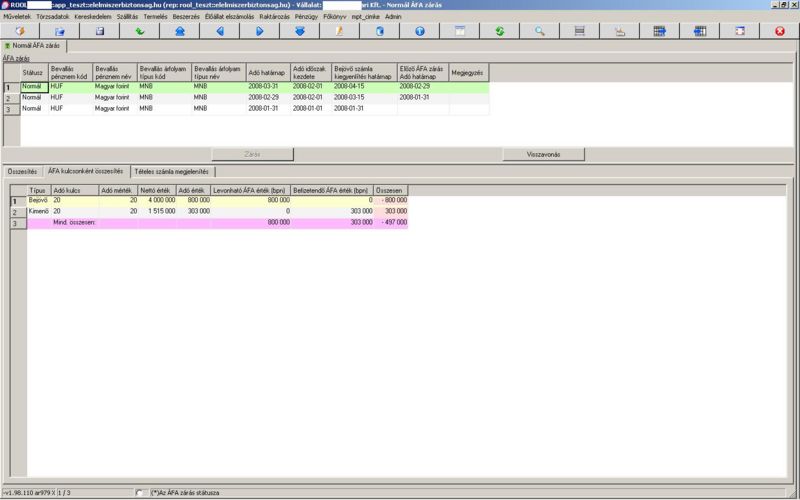Go to next record with right arrow
The height and width of the screenshot is (500, 800).
click(x=259, y=31)
